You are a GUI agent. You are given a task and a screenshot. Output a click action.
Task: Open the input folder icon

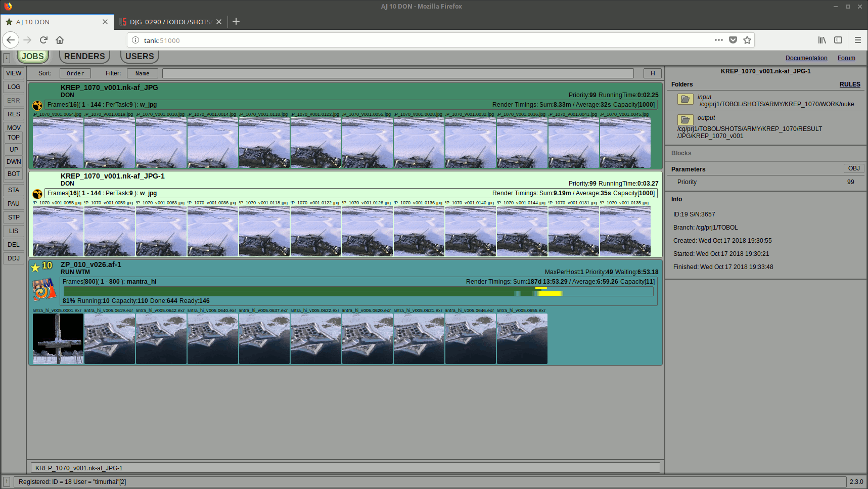[x=685, y=100]
